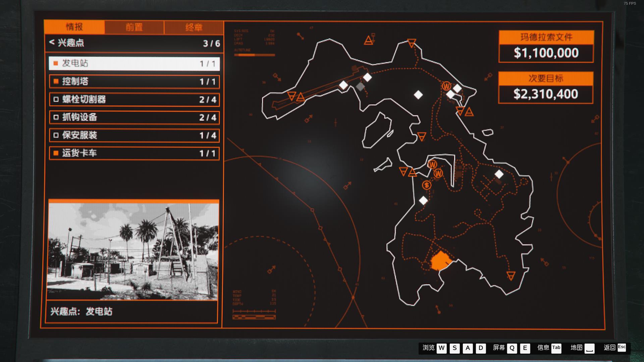
Task: Click the upward triangle at airstrip west end
Action: pos(301,97)
